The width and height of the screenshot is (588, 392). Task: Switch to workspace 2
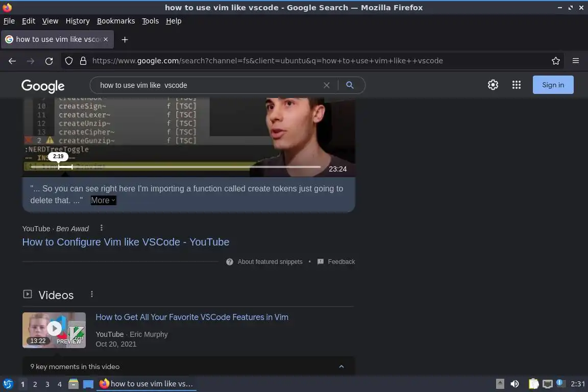35,384
